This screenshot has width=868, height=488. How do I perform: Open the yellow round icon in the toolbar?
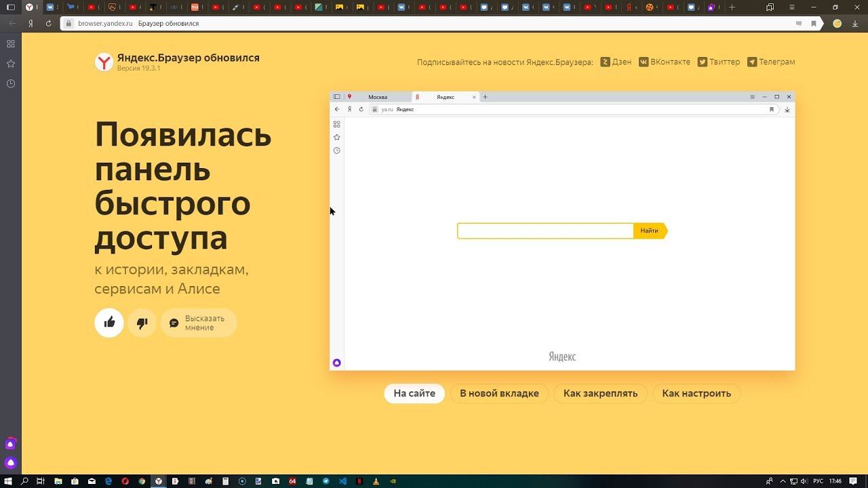(837, 23)
